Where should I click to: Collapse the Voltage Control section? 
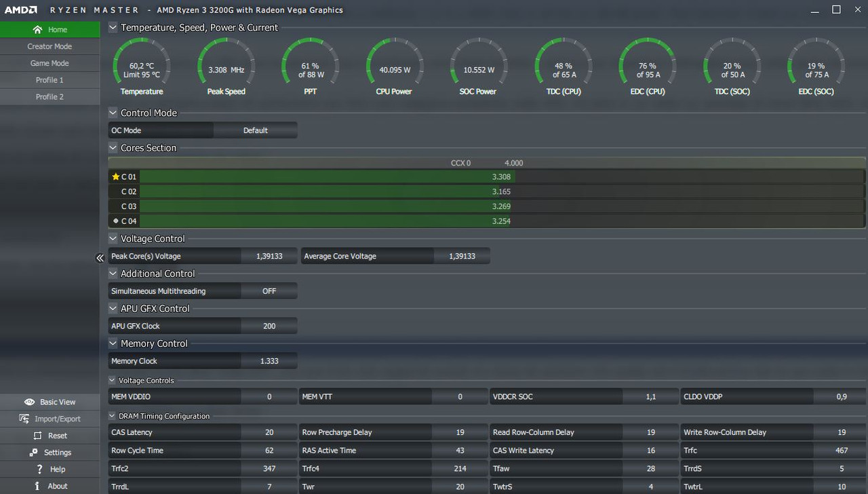coord(113,239)
